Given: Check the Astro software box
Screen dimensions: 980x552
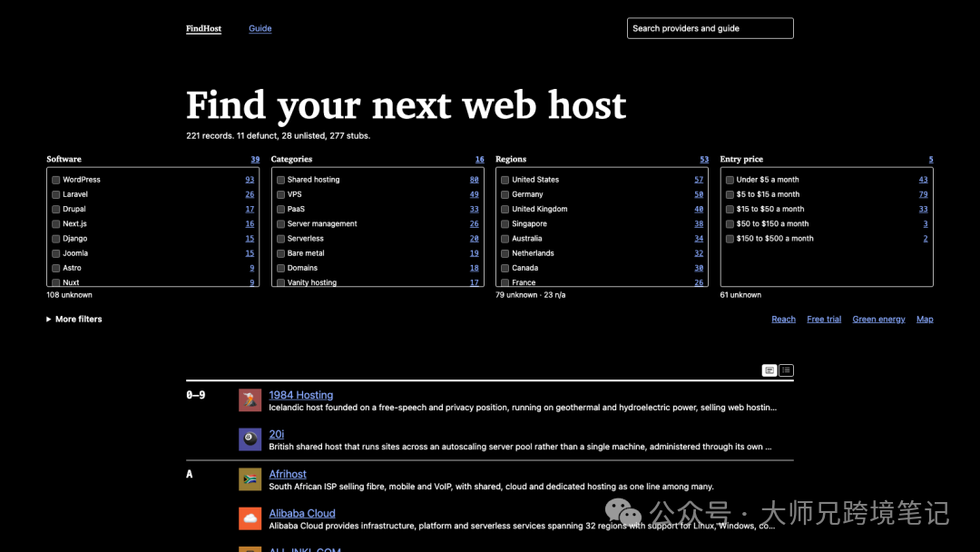Looking at the screenshot, I should click(55, 268).
